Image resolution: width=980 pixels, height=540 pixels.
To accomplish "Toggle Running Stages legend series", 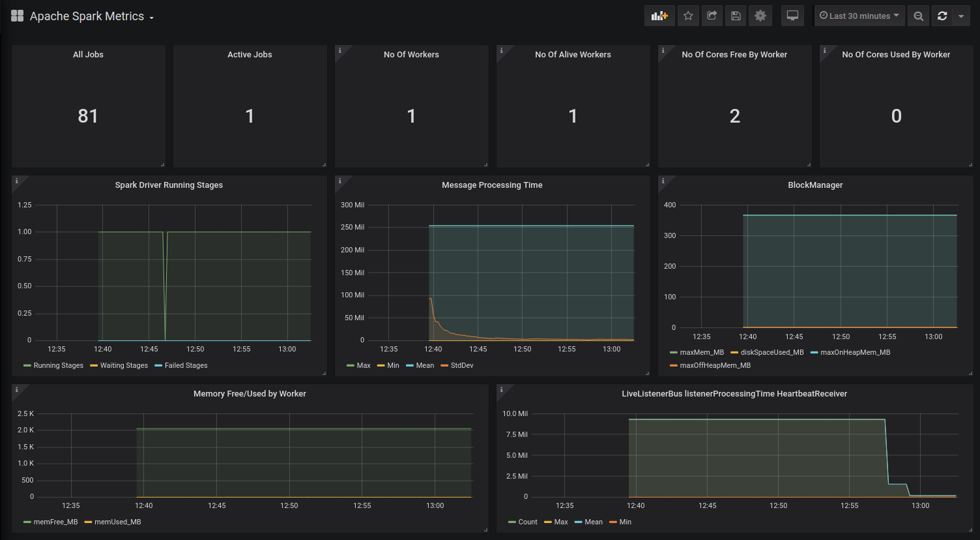I will coord(58,366).
